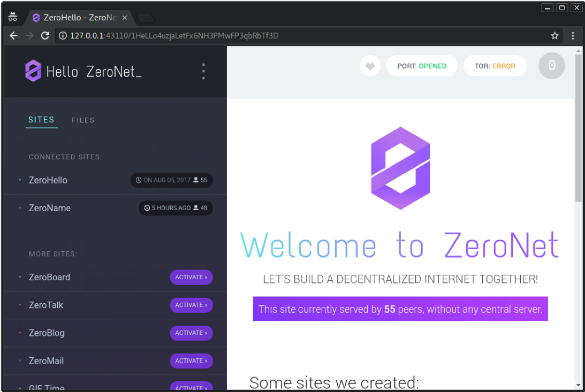Open the ZeroBlog site link
The width and height of the screenshot is (585, 392).
47,333
